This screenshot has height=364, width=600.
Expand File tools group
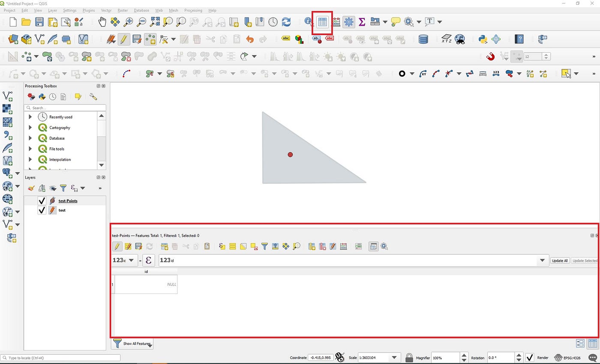click(x=30, y=149)
